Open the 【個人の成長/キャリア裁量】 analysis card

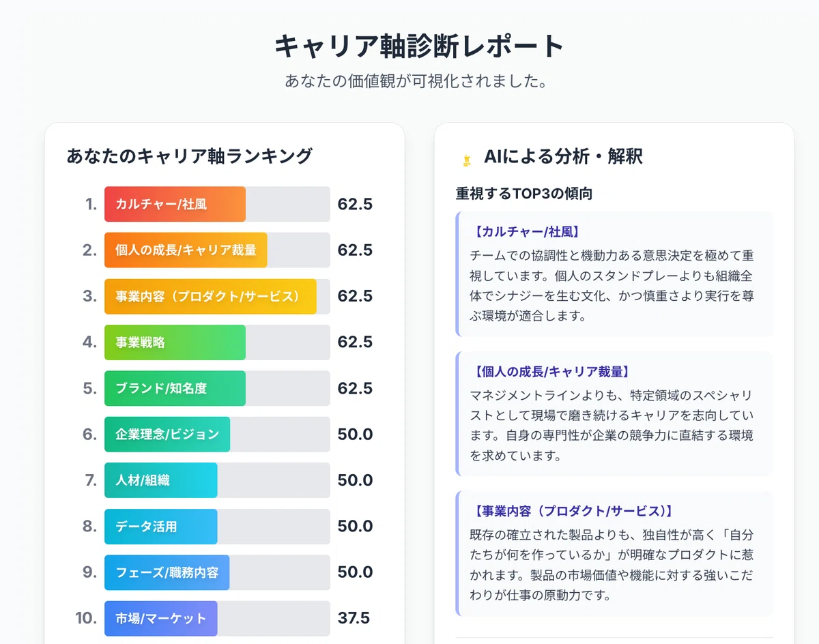pos(614,413)
